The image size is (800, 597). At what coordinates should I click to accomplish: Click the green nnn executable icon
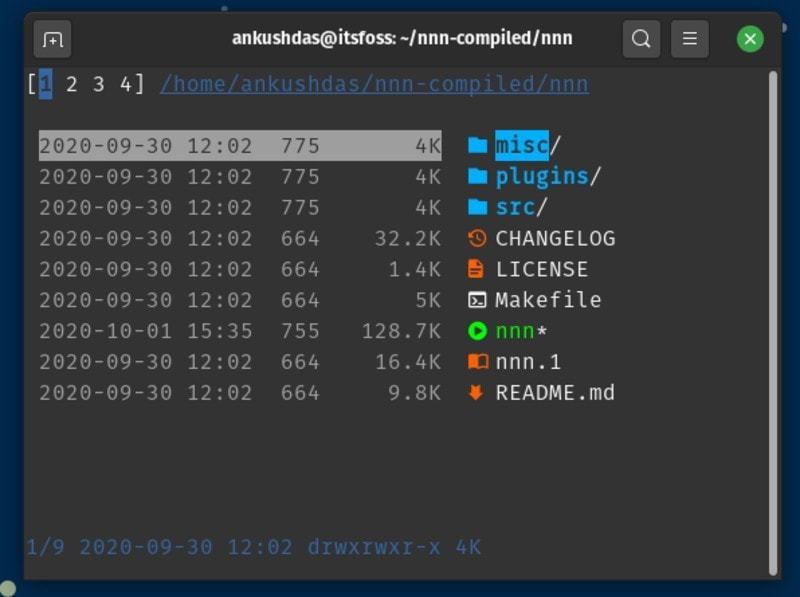coord(478,331)
